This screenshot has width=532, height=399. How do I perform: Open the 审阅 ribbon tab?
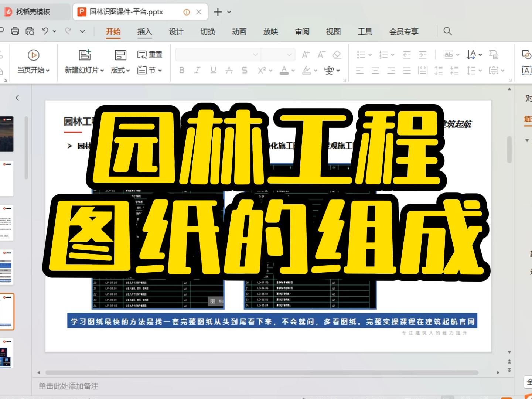point(302,32)
